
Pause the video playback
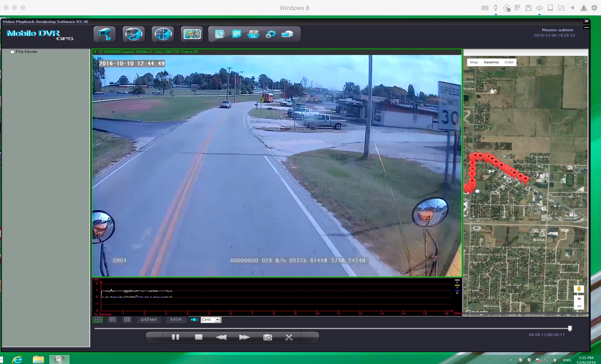pos(175,337)
